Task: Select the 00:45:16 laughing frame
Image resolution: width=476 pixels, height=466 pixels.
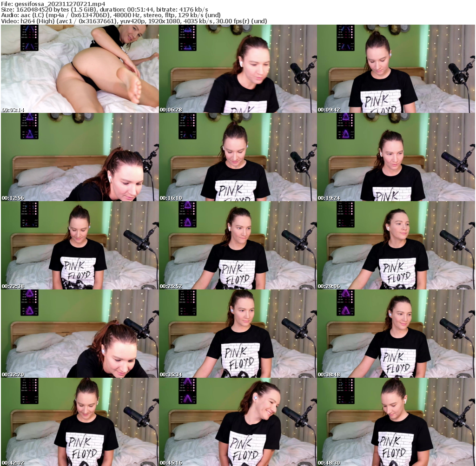Action: click(x=238, y=419)
